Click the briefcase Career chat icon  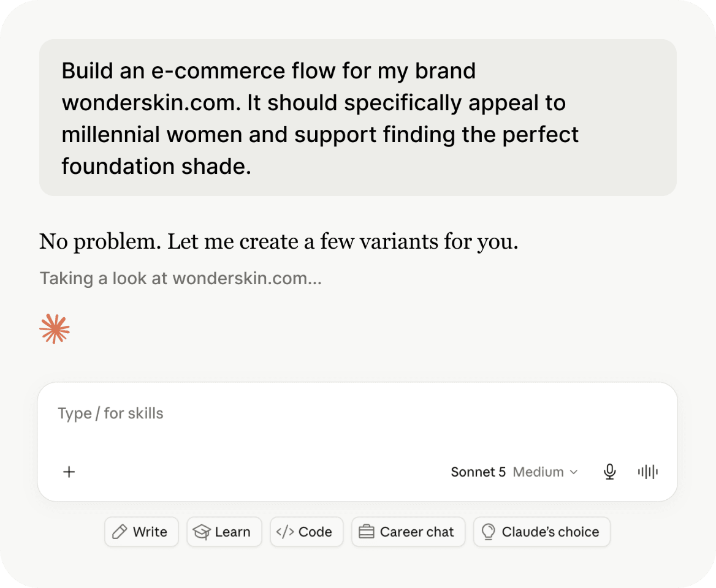click(x=366, y=532)
